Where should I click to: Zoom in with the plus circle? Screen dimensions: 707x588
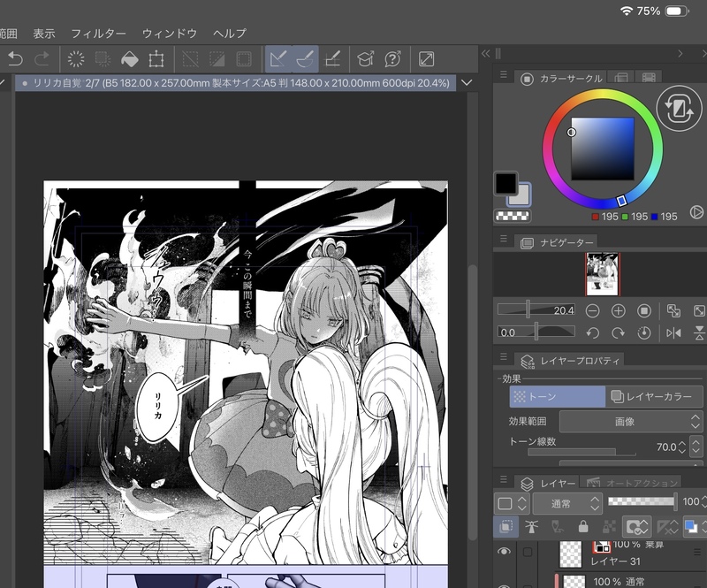coord(618,311)
